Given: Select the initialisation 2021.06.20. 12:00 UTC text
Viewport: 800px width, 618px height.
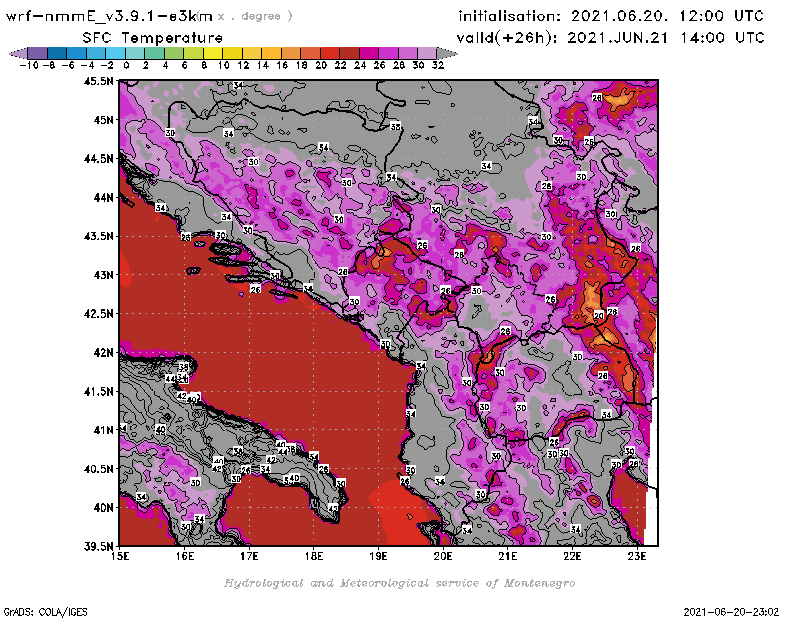Looking at the screenshot, I should pyautogui.click(x=611, y=16).
